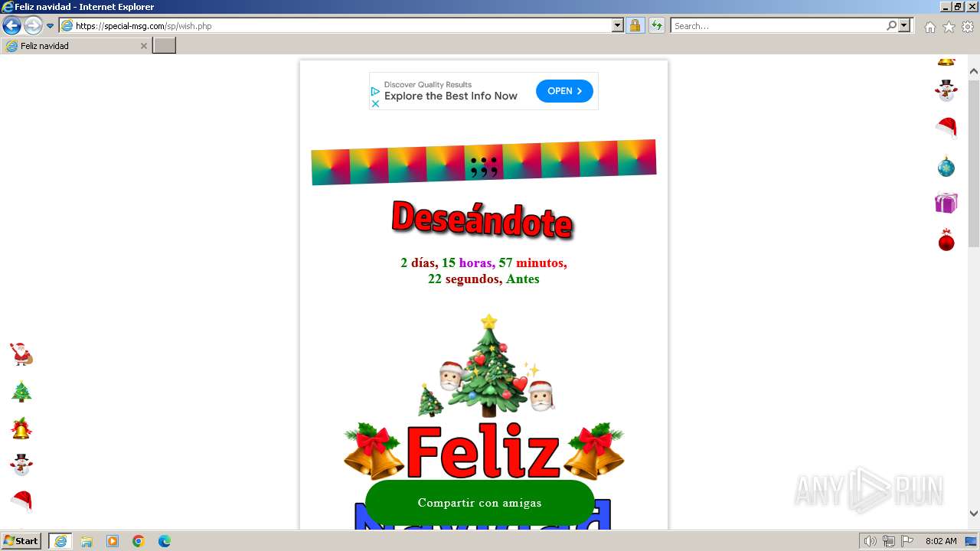Open the search provider dropdown arrow

tap(905, 25)
